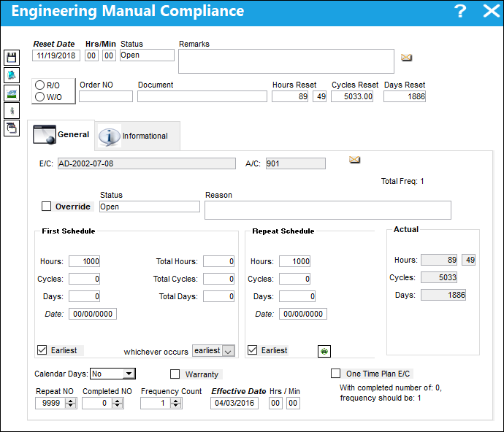Viewport: 504px width, 432px height.
Task: Click the green icon beside Repeat Schedule Earliest
Action: tap(324, 351)
